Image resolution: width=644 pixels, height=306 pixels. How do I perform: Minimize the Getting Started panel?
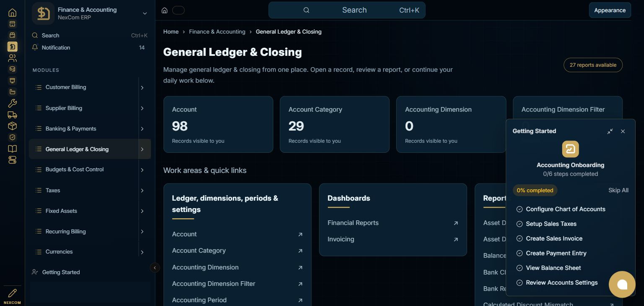610,131
